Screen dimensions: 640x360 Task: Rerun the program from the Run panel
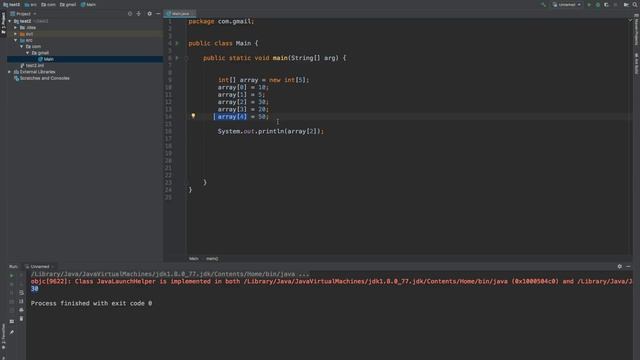point(11,276)
